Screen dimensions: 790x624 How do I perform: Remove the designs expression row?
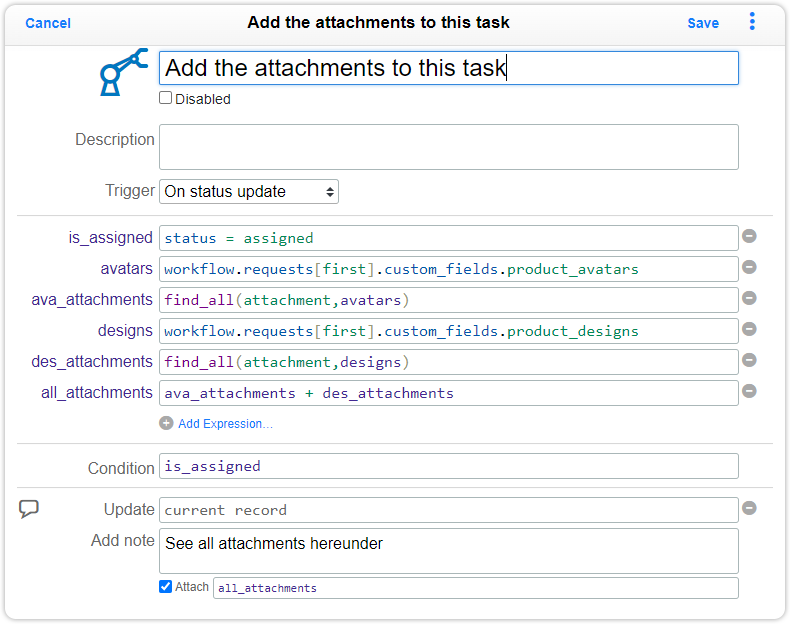[749, 329]
